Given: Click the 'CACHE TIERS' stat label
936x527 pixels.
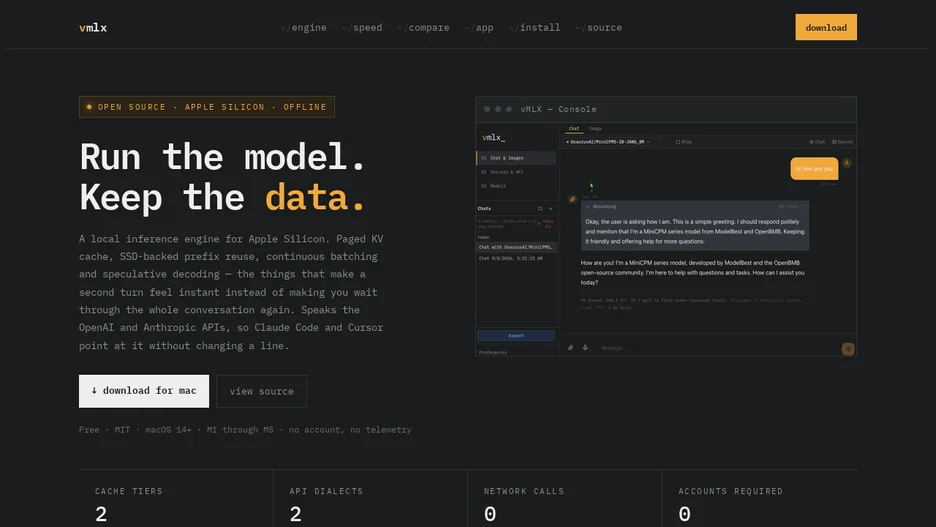Looking at the screenshot, I should point(129,491).
